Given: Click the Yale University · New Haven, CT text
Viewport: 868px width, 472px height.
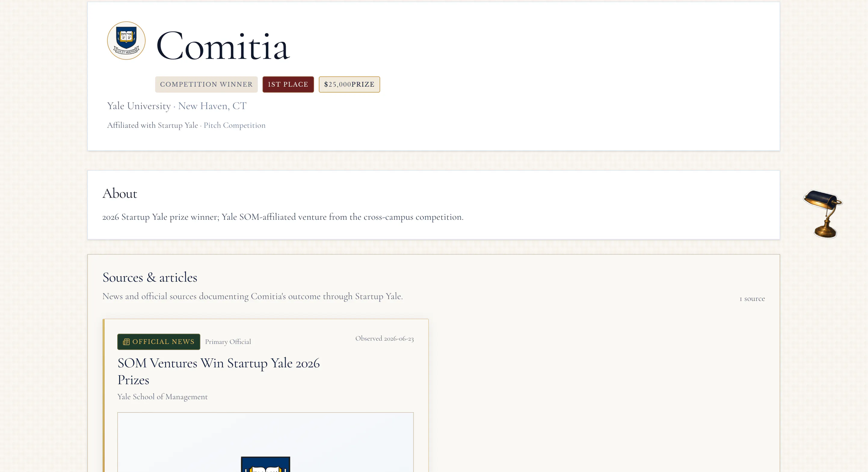Looking at the screenshot, I should click(x=177, y=106).
